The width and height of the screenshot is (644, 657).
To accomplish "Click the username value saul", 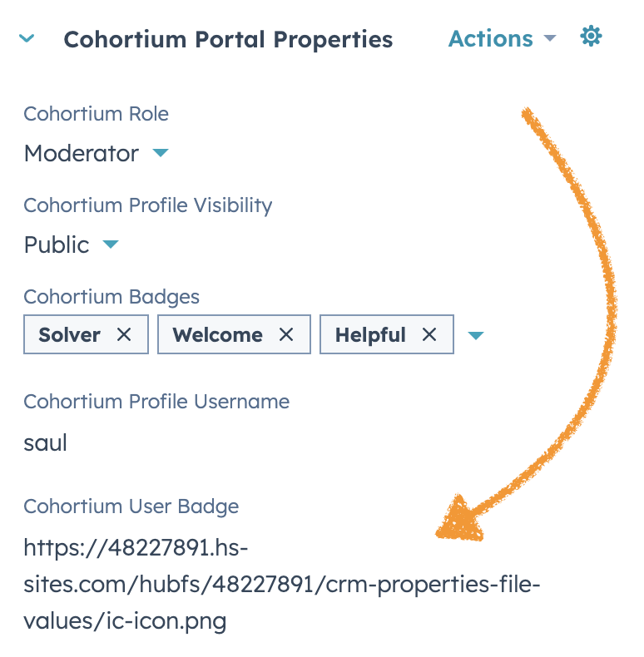I will [45, 443].
